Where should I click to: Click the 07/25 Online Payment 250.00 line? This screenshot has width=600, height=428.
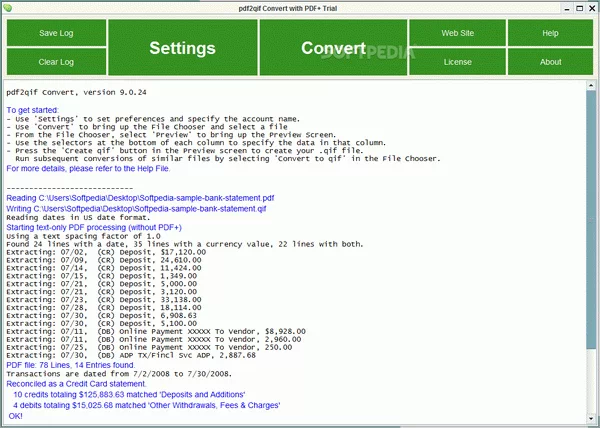(149, 347)
